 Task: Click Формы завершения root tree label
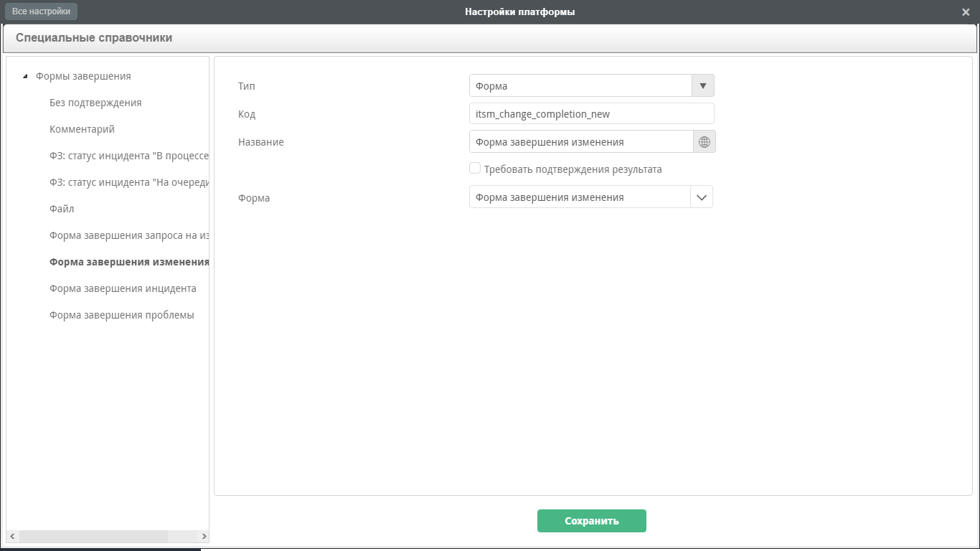83,76
